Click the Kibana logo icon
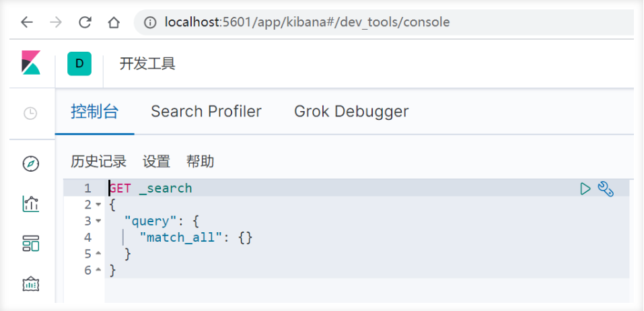 [31, 63]
